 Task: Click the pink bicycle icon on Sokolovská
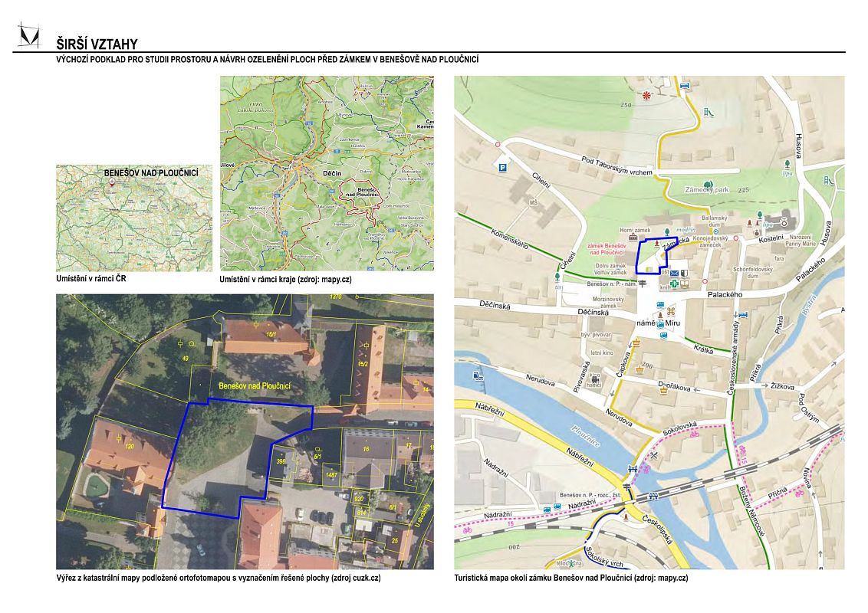(x=694, y=434)
